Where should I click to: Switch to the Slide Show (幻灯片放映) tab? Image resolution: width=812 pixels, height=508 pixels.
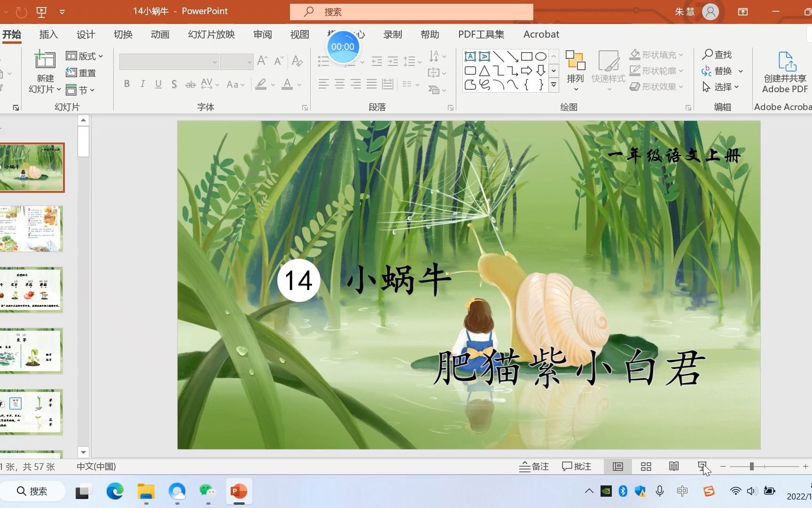point(211,34)
